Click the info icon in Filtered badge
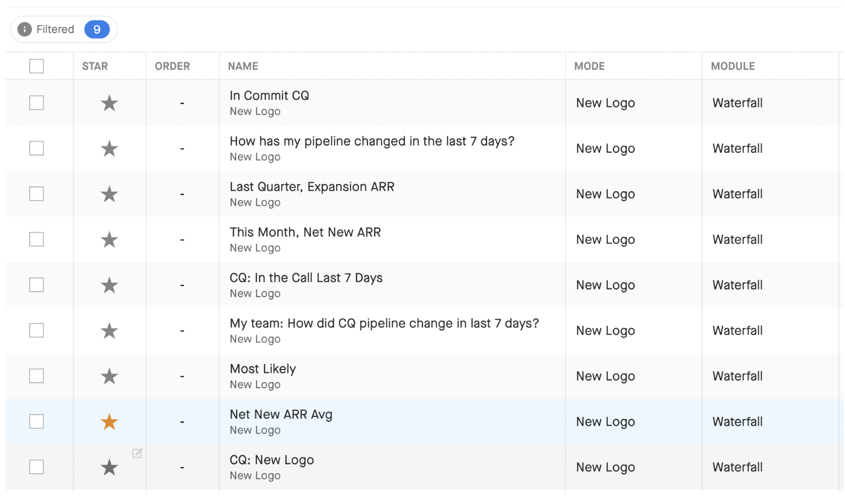 (x=24, y=29)
